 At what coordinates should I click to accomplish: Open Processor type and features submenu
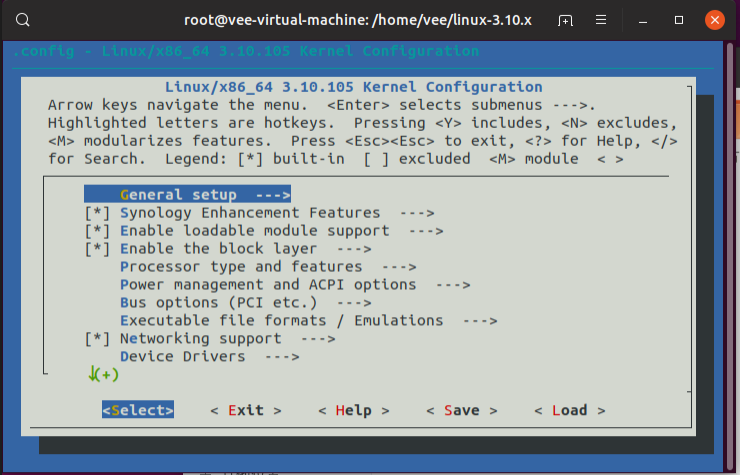tap(268, 267)
